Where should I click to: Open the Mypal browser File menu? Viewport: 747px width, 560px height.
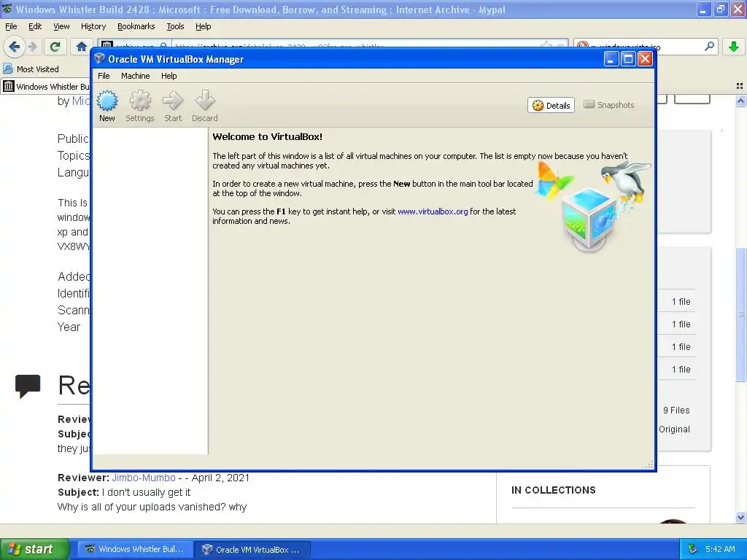pos(11,26)
